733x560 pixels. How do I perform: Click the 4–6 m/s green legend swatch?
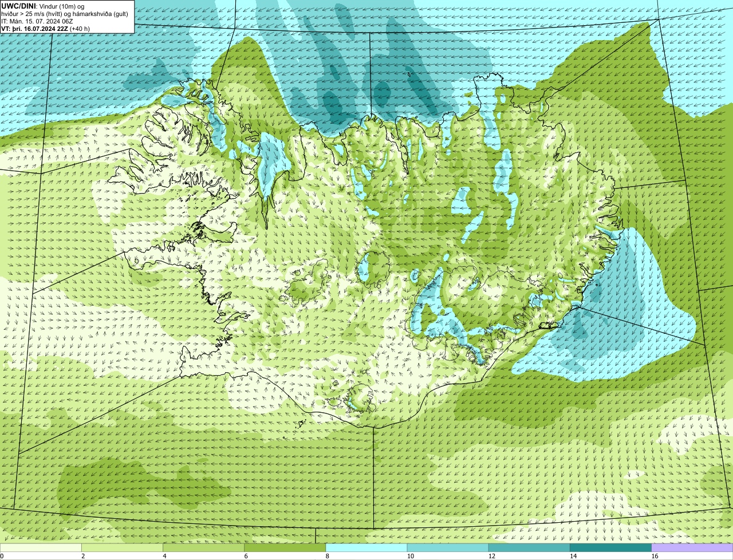[203, 548]
